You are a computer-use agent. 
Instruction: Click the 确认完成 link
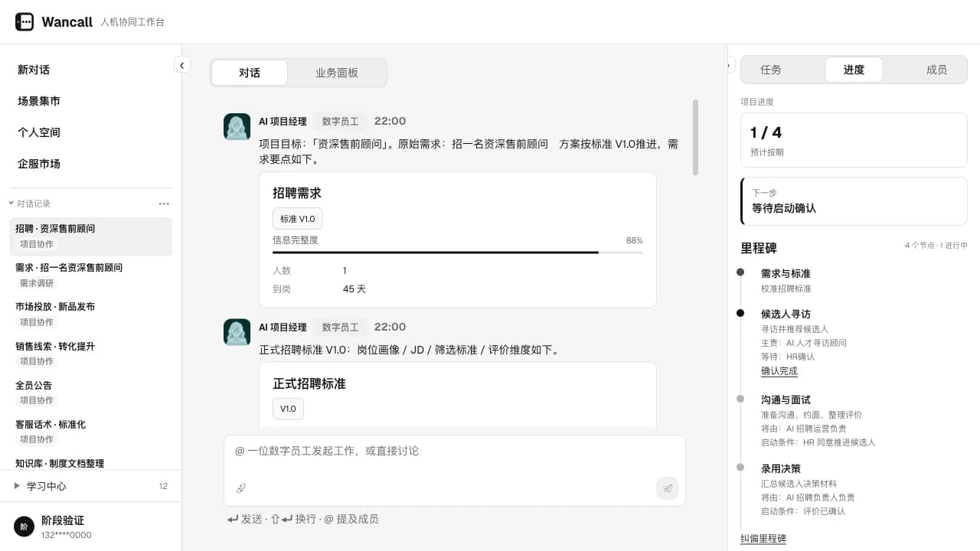tap(779, 371)
